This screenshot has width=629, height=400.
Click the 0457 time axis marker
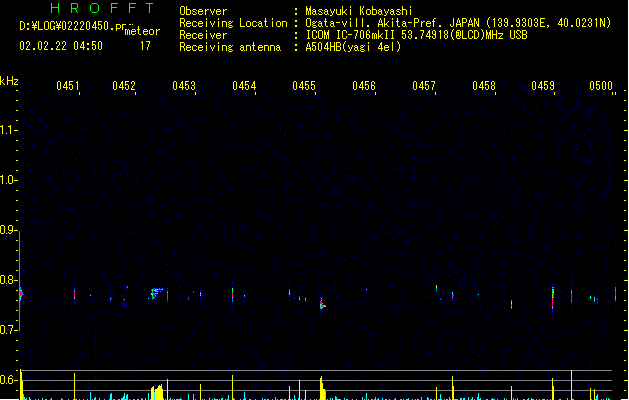click(424, 86)
